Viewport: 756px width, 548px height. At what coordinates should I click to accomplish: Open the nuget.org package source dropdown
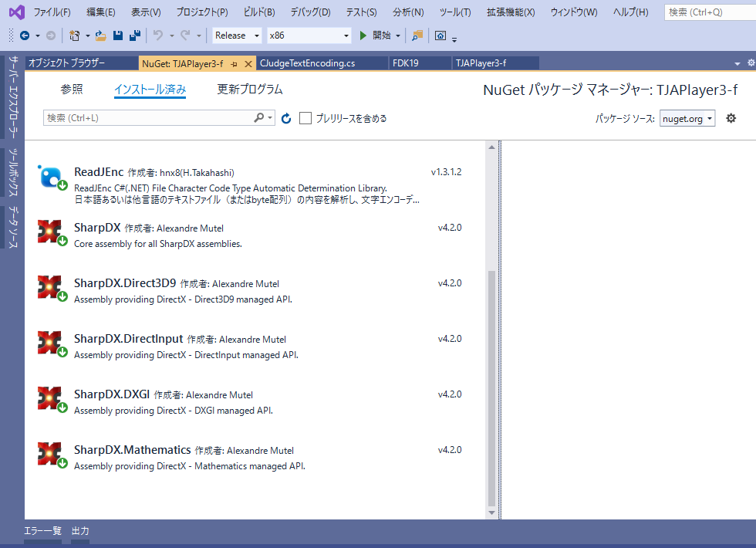tap(687, 118)
